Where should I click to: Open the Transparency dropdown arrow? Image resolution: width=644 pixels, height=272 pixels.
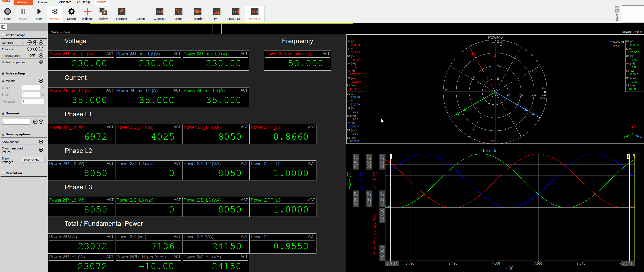click(41, 55)
